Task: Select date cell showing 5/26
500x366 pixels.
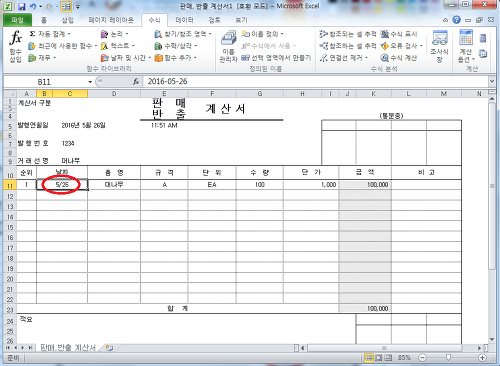Action: (x=62, y=185)
